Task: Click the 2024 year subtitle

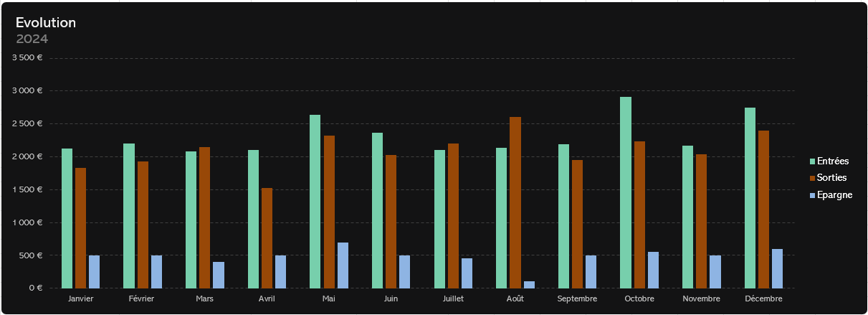Action: point(32,39)
